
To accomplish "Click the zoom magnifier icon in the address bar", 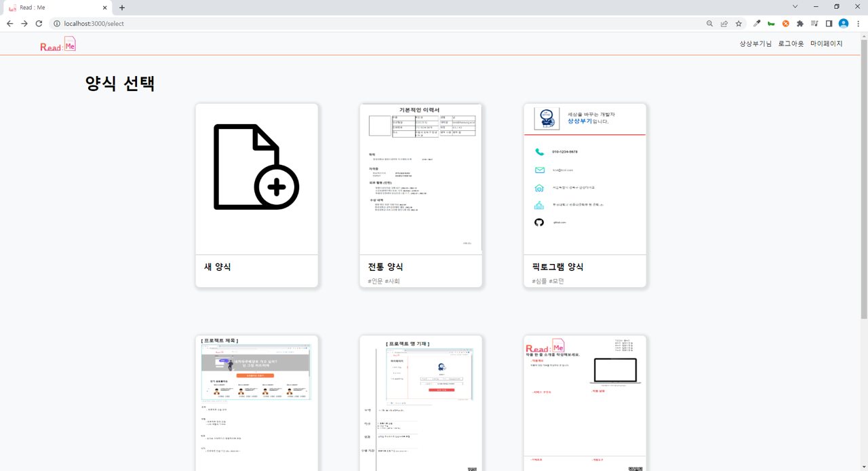I will (709, 24).
